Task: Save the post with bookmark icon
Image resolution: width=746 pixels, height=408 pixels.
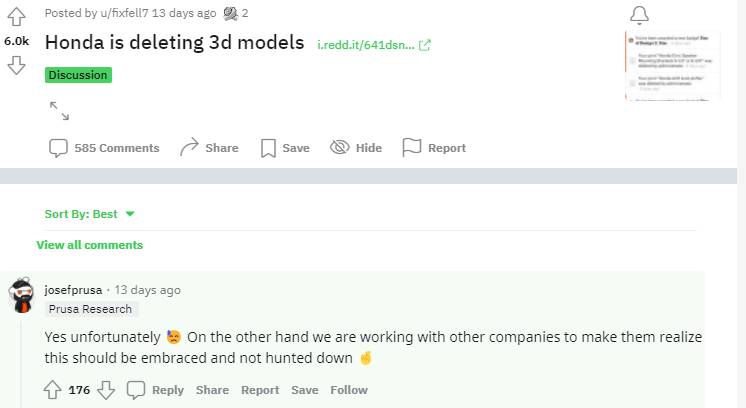Action: tap(285, 148)
